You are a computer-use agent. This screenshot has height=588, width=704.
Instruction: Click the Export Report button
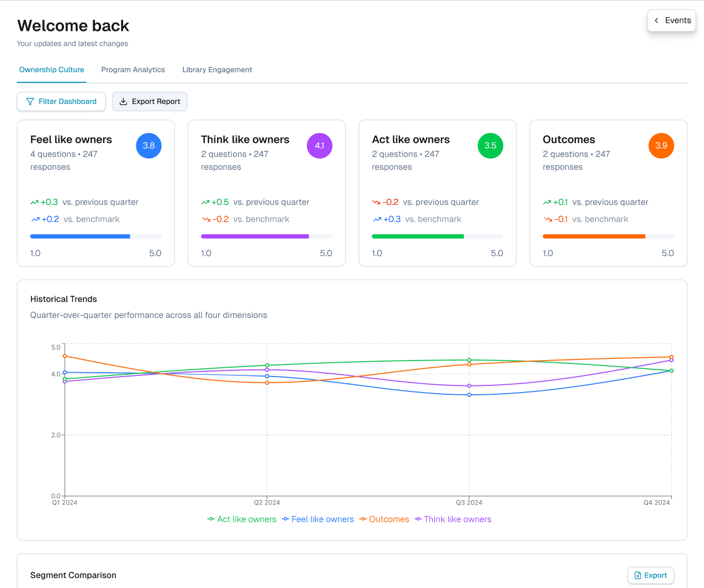(150, 102)
